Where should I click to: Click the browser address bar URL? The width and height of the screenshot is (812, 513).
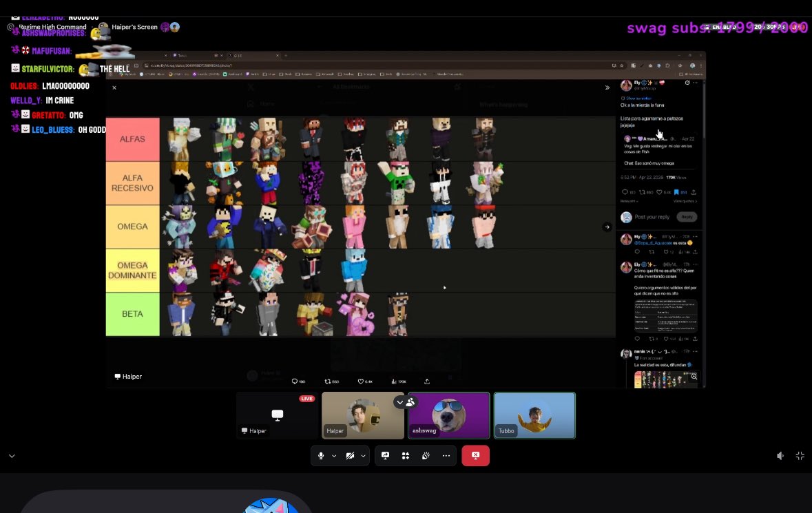(x=191, y=65)
